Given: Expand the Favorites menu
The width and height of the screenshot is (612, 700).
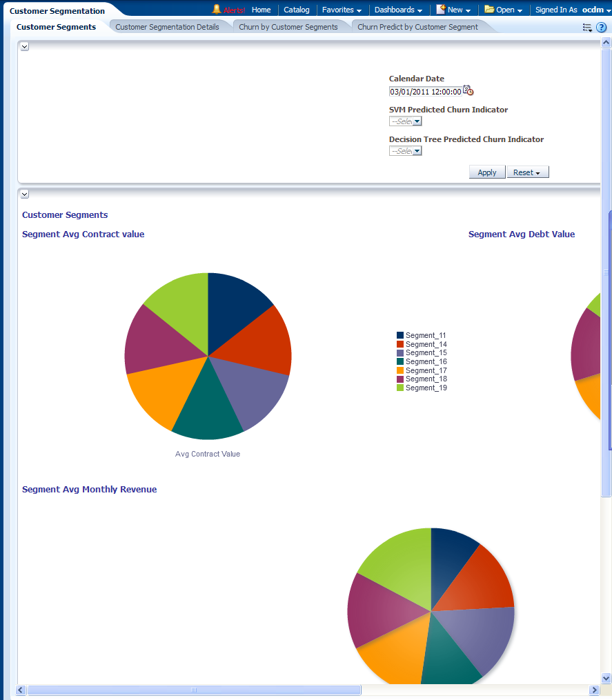Looking at the screenshot, I should [342, 10].
